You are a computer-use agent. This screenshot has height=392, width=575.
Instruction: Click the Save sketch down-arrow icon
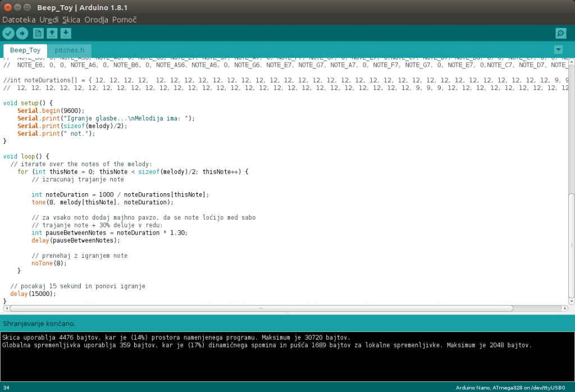(x=66, y=33)
